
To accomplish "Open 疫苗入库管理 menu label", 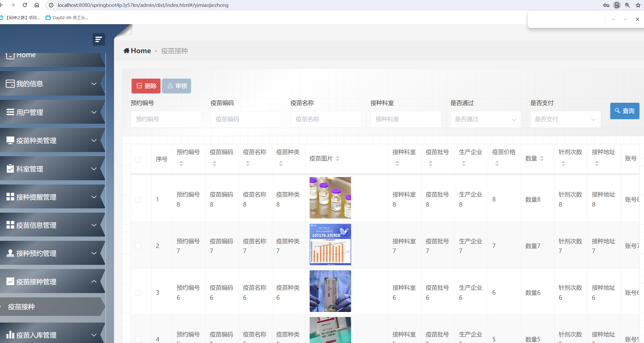I will pyautogui.click(x=36, y=335).
